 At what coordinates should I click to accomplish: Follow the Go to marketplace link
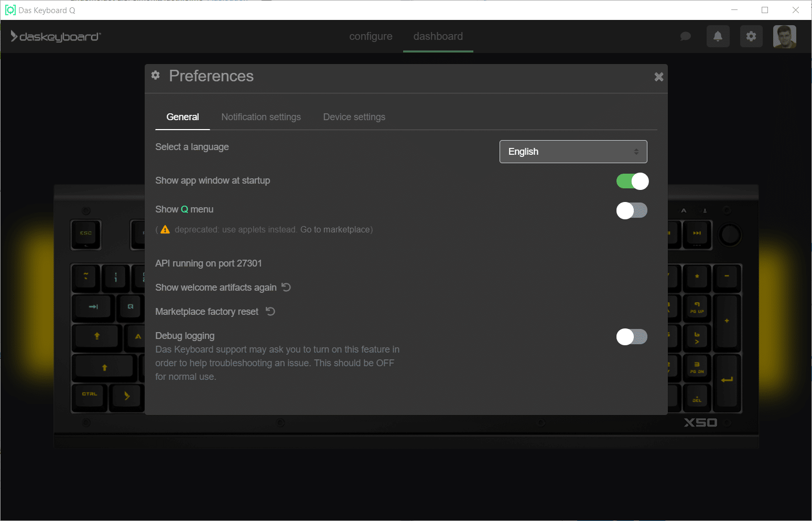tap(335, 229)
